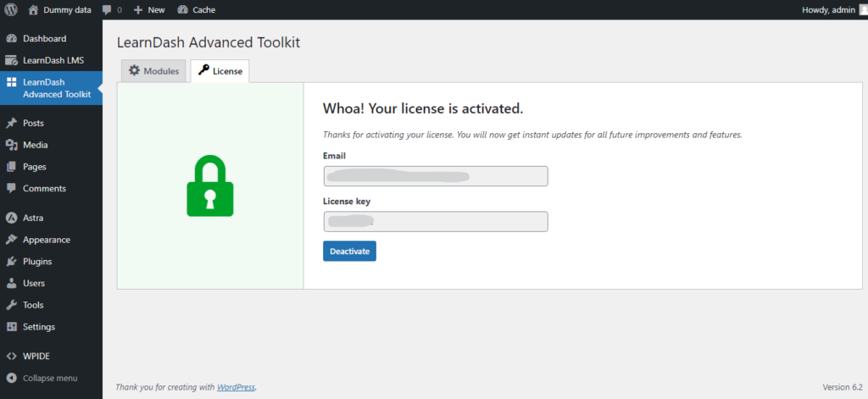This screenshot has width=868, height=399.
Task: Click the gear icon on Modules tab
Action: coord(134,71)
